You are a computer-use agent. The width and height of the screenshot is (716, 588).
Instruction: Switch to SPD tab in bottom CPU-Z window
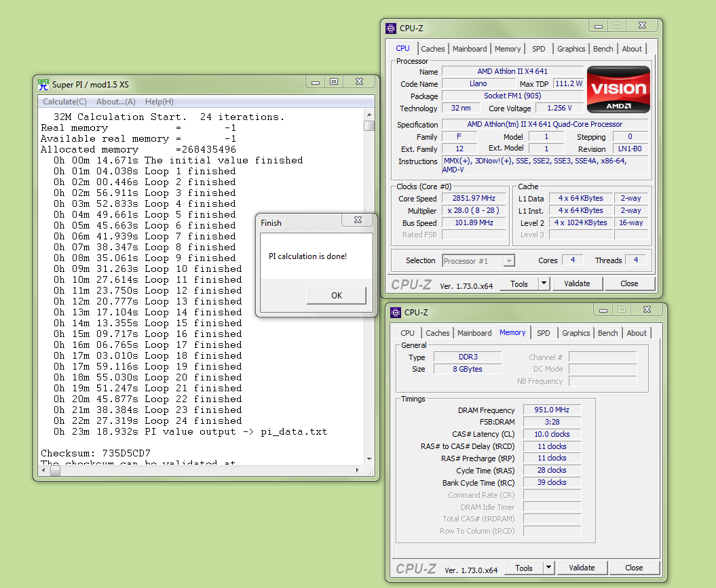pyautogui.click(x=544, y=333)
